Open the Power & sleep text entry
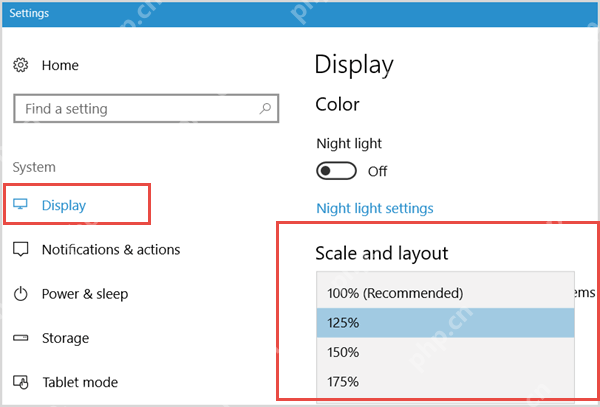The image size is (600, 407). pyautogui.click(x=85, y=294)
